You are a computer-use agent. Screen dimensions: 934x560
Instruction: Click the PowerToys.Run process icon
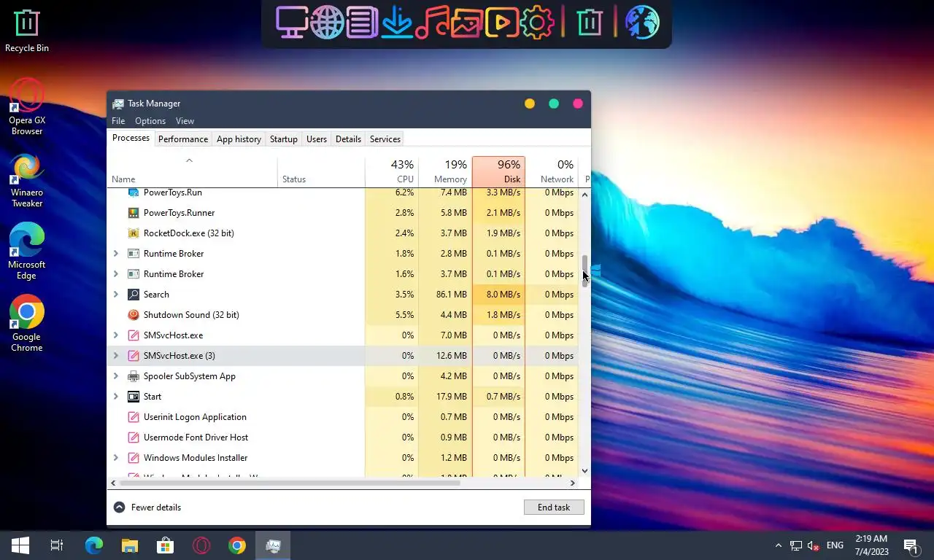pos(133,192)
